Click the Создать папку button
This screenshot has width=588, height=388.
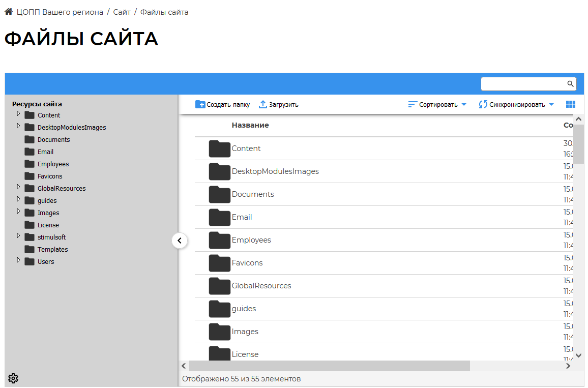(x=222, y=105)
